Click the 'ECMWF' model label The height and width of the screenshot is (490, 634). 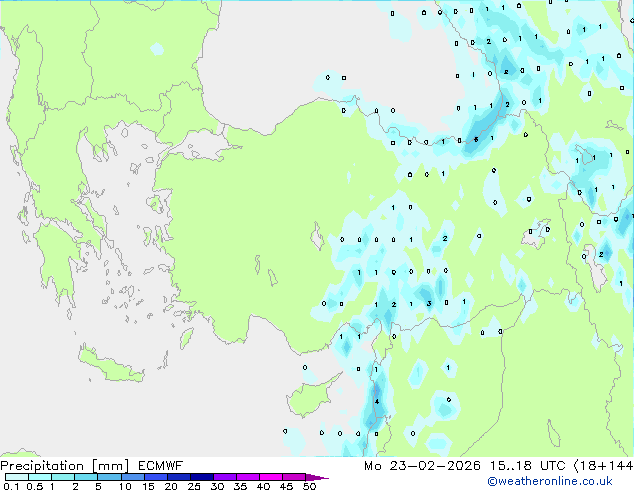click(x=161, y=466)
